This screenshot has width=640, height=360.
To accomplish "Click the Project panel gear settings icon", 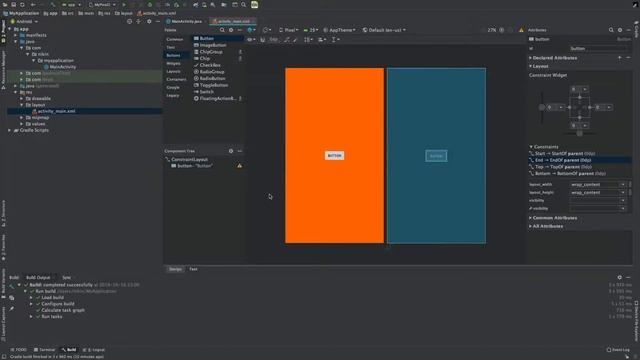I will [149, 21].
